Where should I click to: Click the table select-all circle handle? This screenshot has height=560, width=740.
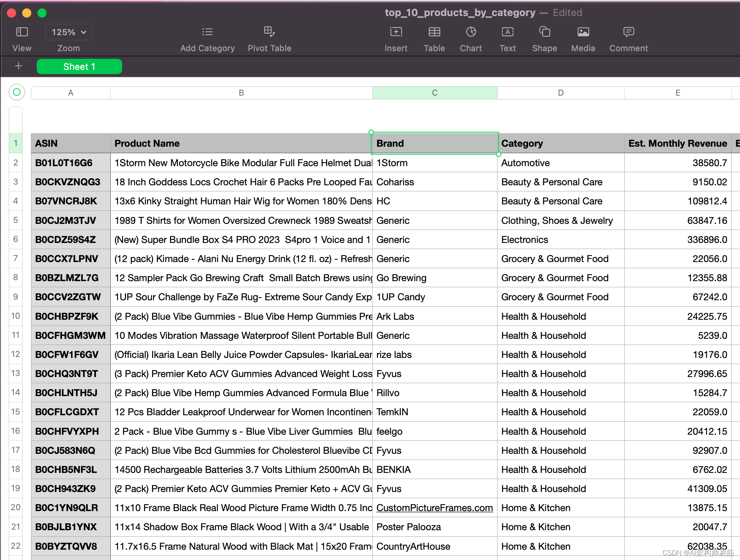pos(17,92)
